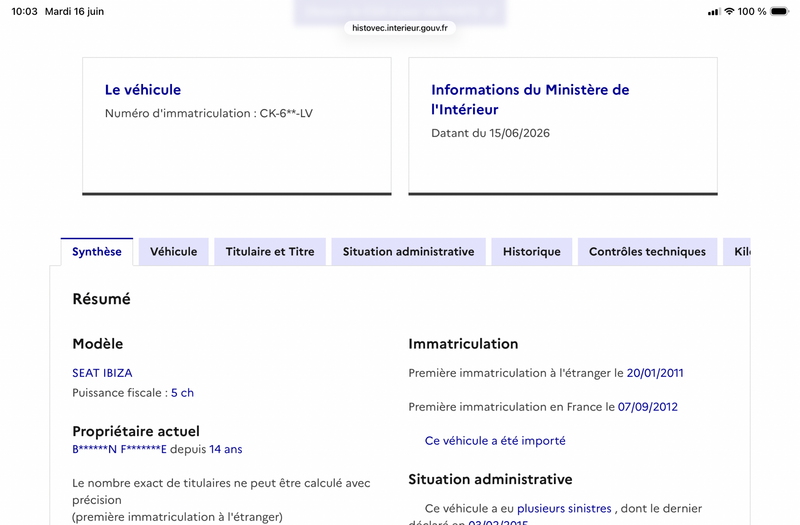Click the 'Datant du 15/06/2026' text

pyautogui.click(x=490, y=133)
